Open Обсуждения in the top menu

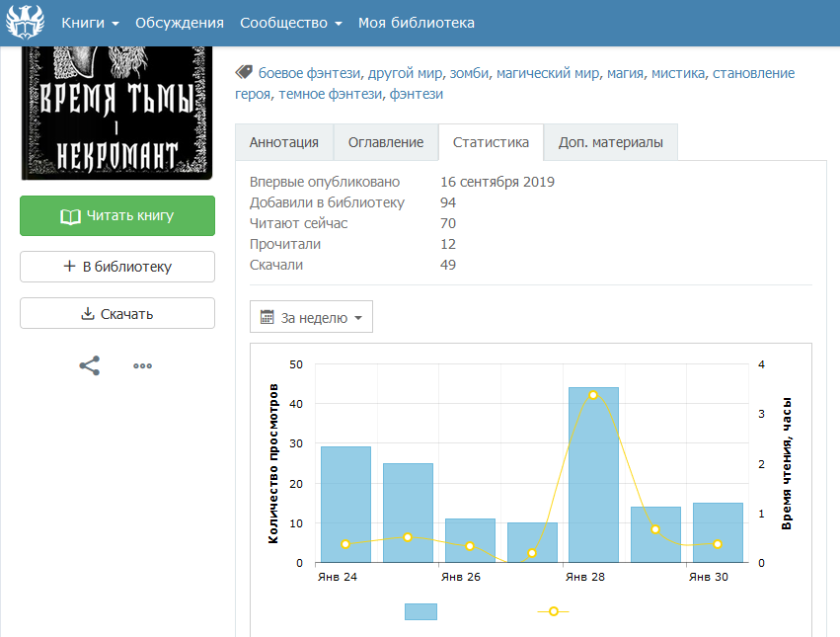coord(180,23)
